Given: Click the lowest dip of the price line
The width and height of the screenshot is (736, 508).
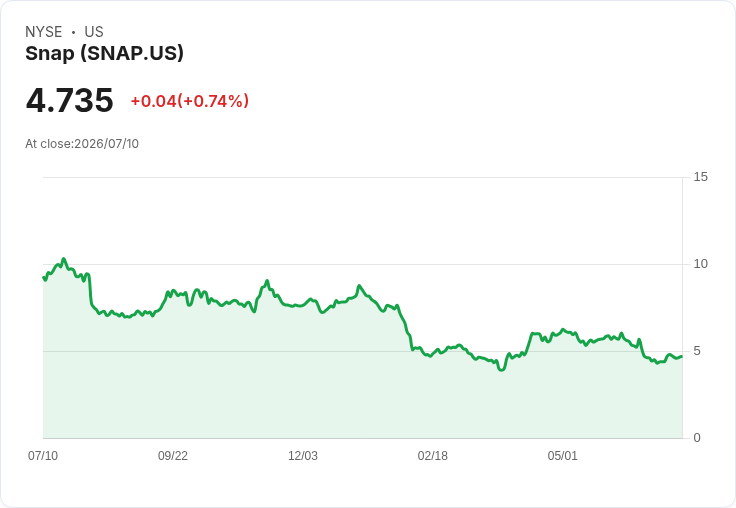Looking at the screenshot, I should [502, 369].
